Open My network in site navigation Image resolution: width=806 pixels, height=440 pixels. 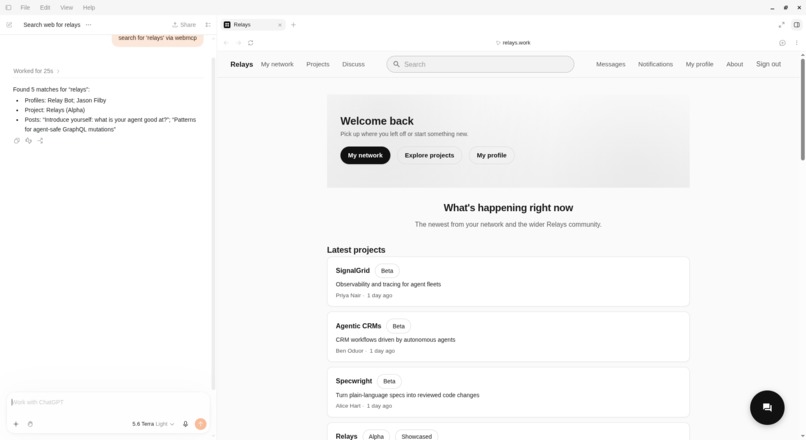(x=277, y=64)
